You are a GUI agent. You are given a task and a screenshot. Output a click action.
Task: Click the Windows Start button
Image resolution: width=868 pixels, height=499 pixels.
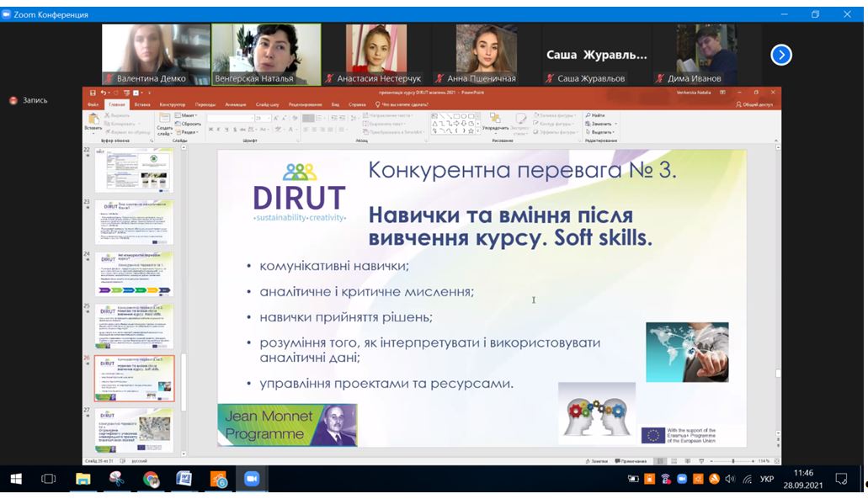tap(16, 479)
